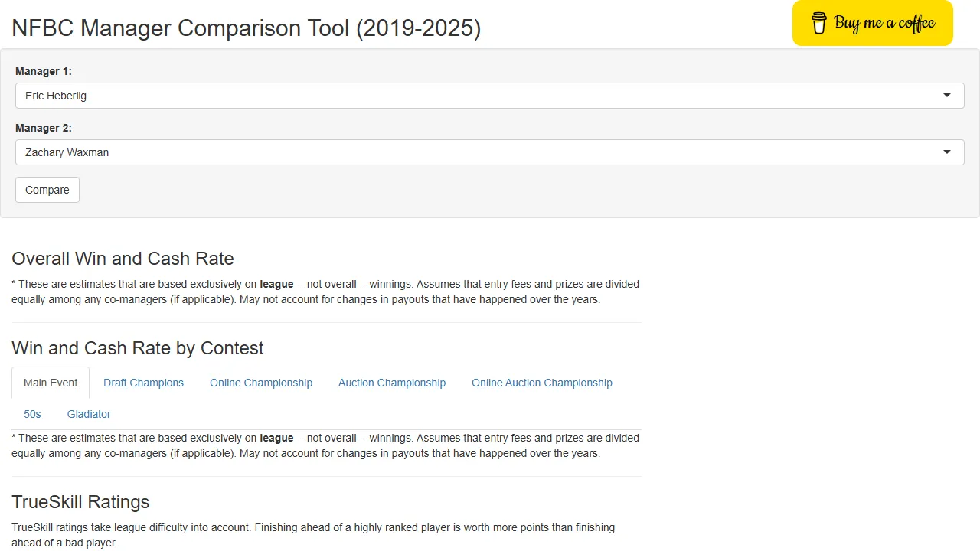This screenshot has height=551, width=980.
Task: Click the Compare button
Action: (x=47, y=189)
